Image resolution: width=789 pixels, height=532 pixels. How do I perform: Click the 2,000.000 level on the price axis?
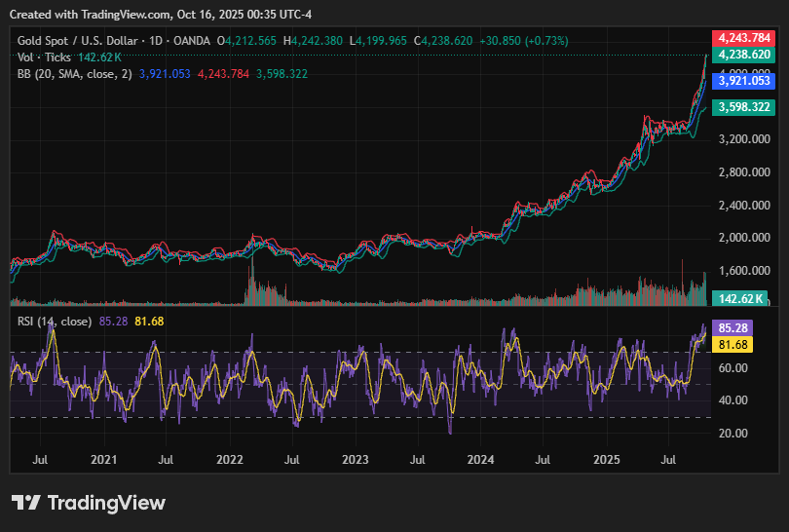pos(744,238)
